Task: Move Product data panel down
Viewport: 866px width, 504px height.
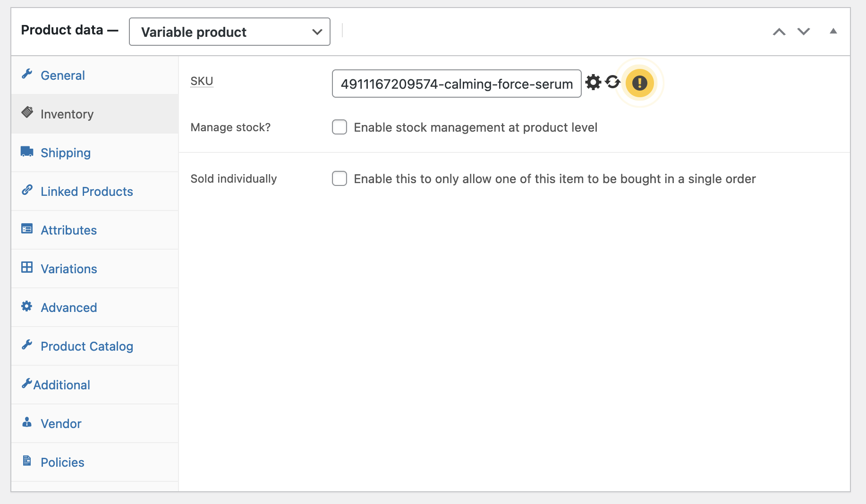Action: pyautogui.click(x=804, y=32)
